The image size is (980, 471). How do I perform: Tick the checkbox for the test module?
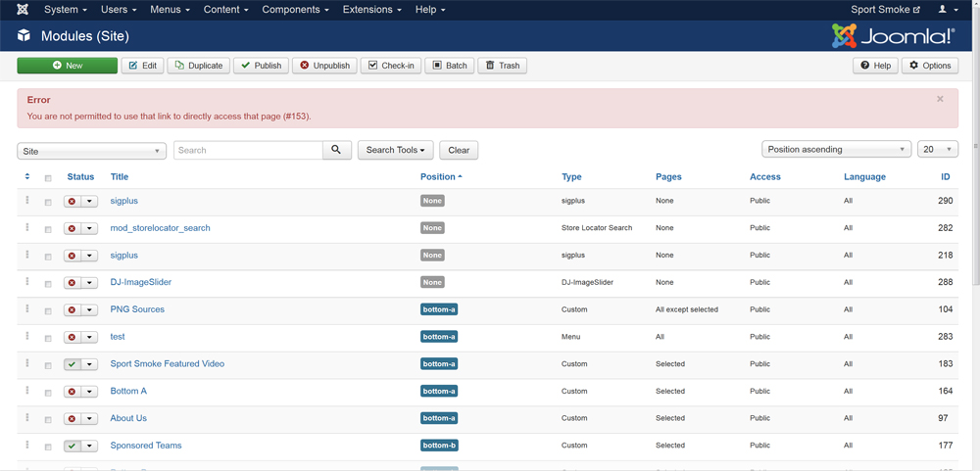48,338
